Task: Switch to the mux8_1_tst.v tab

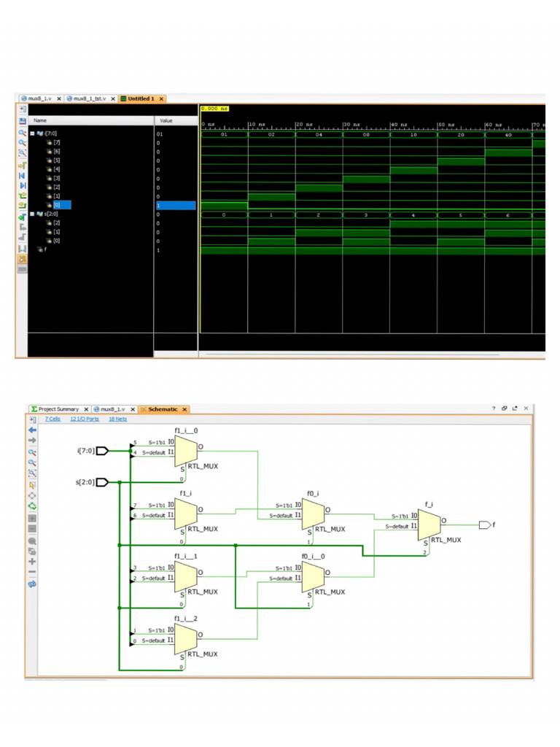Action: click(x=90, y=98)
